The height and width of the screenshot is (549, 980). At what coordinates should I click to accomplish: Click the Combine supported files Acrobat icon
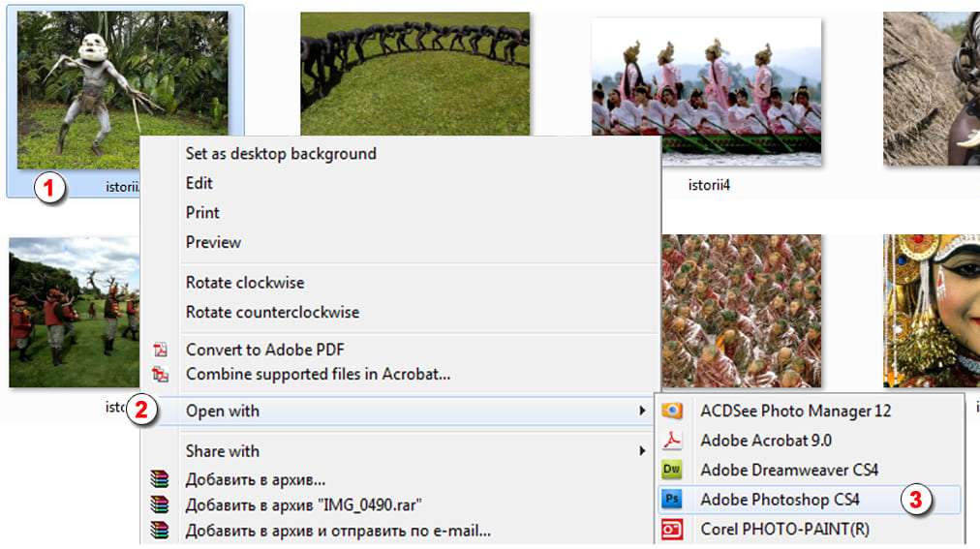pyautogui.click(x=161, y=374)
